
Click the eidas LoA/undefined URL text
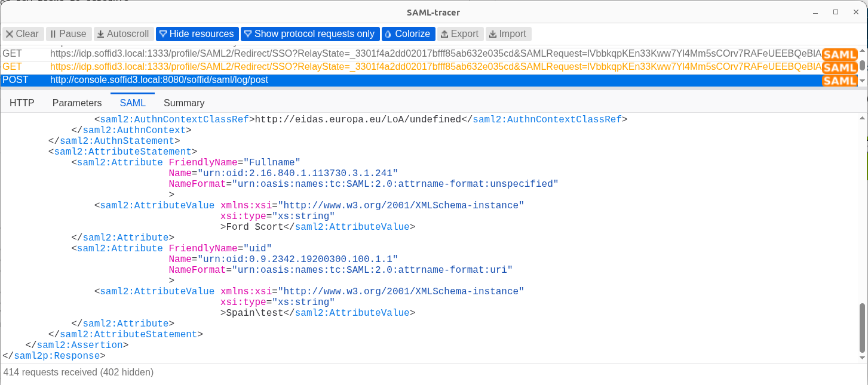358,119
